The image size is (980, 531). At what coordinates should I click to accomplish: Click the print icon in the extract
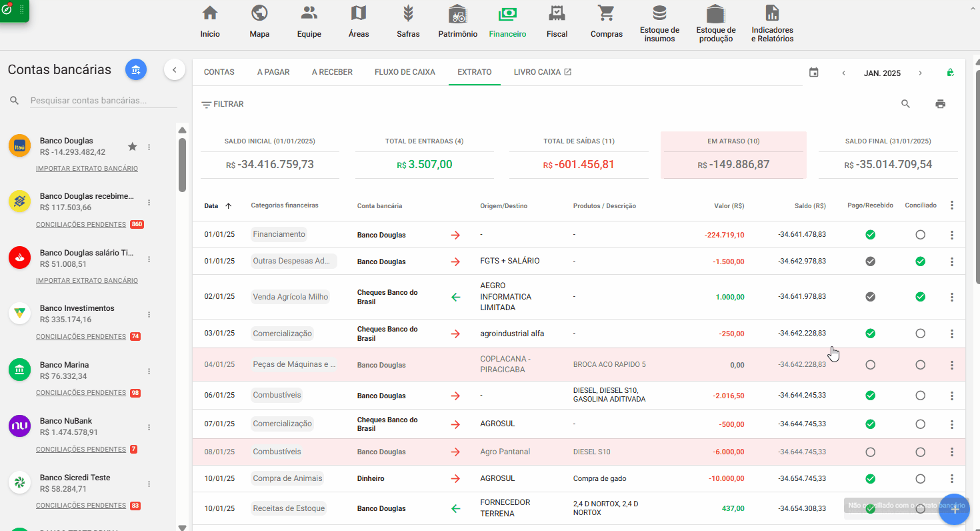point(940,104)
